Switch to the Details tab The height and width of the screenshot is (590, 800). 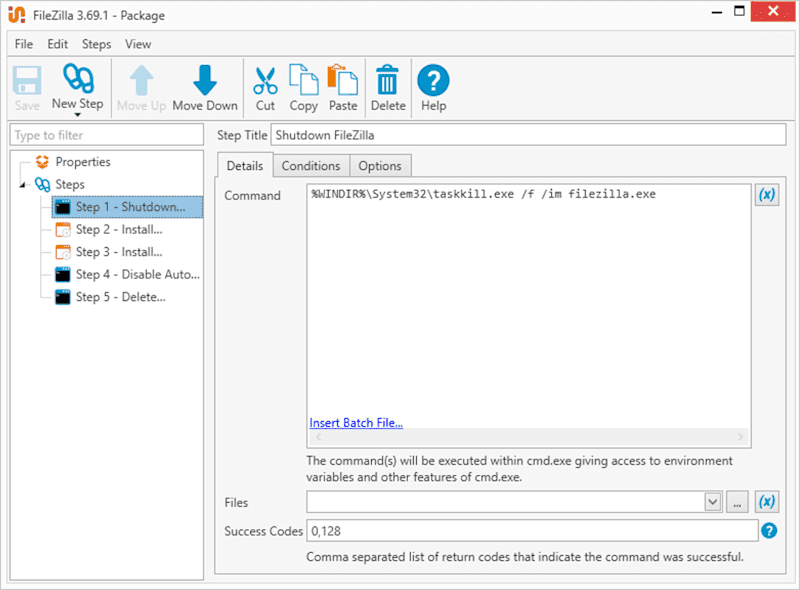[x=245, y=165]
